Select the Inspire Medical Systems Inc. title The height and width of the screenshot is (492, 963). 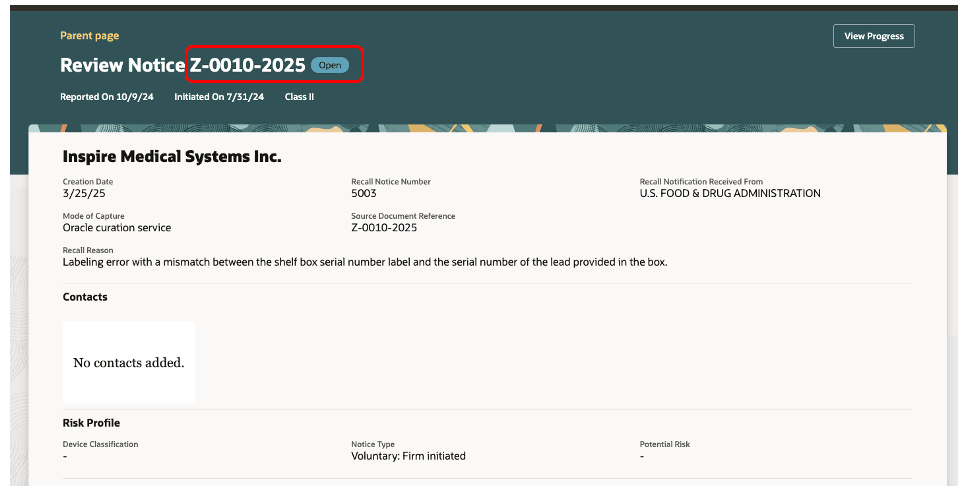(x=172, y=157)
